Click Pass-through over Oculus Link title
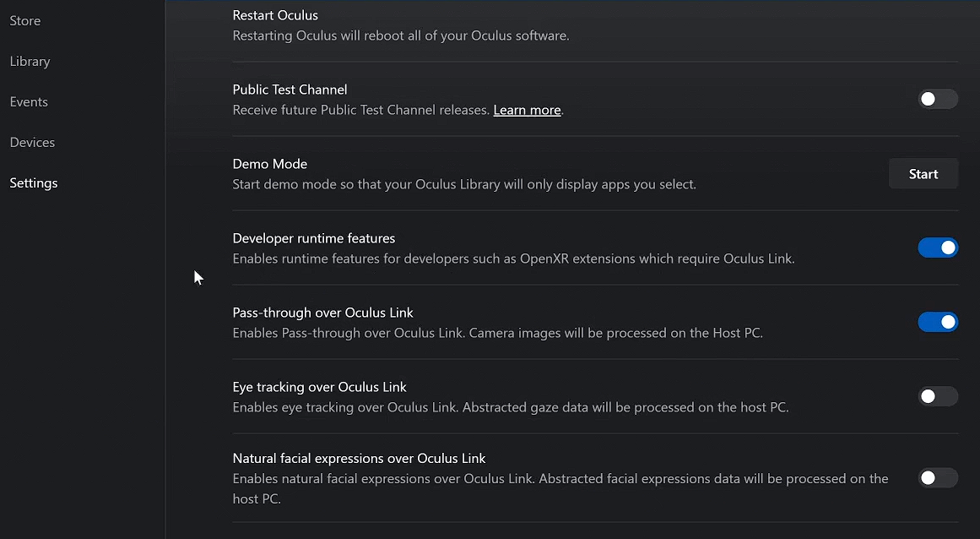980x539 pixels. pos(323,313)
